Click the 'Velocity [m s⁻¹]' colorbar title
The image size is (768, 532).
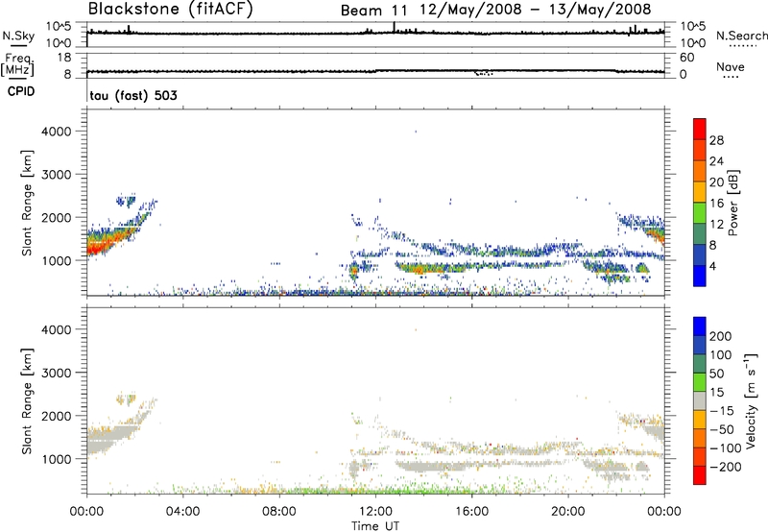point(751,400)
